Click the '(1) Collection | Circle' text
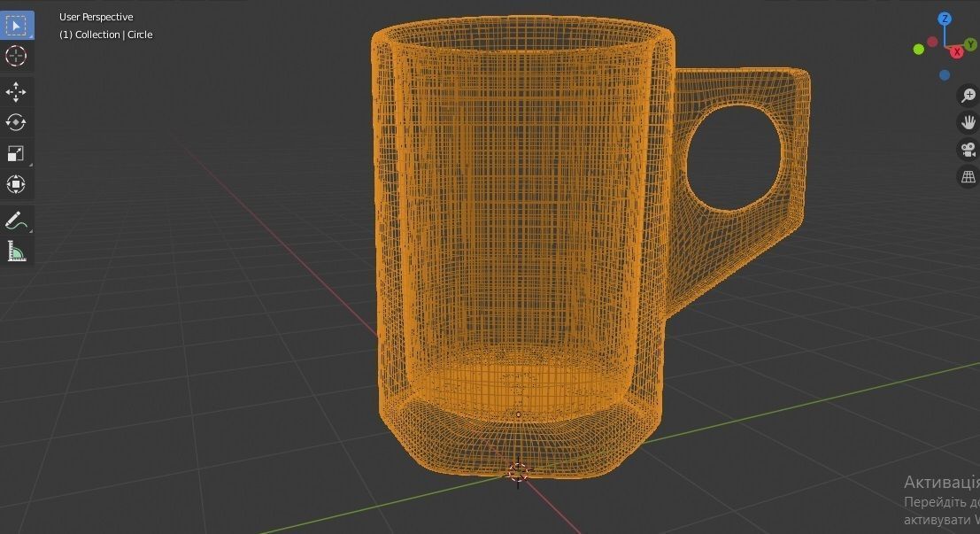980x534 pixels. [x=105, y=35]
